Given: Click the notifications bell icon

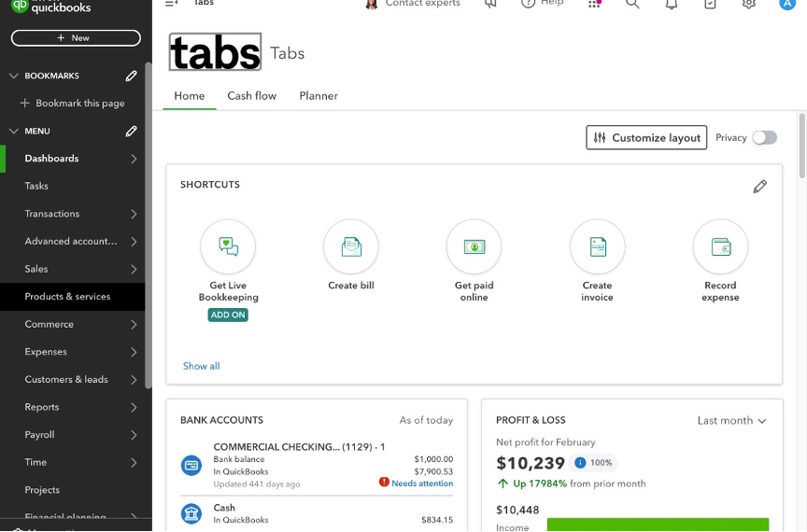Looking at the screenshot, I should tap(672, 4).
